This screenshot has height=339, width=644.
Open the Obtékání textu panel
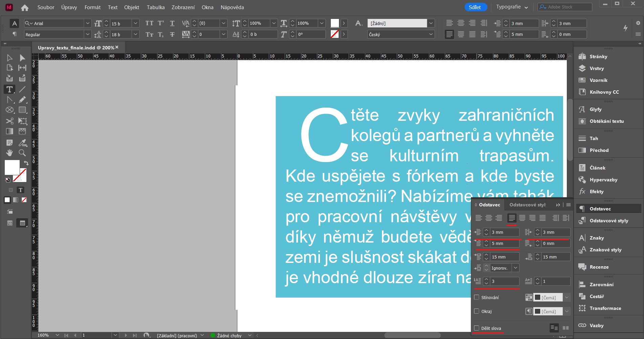tap(606, 121)
